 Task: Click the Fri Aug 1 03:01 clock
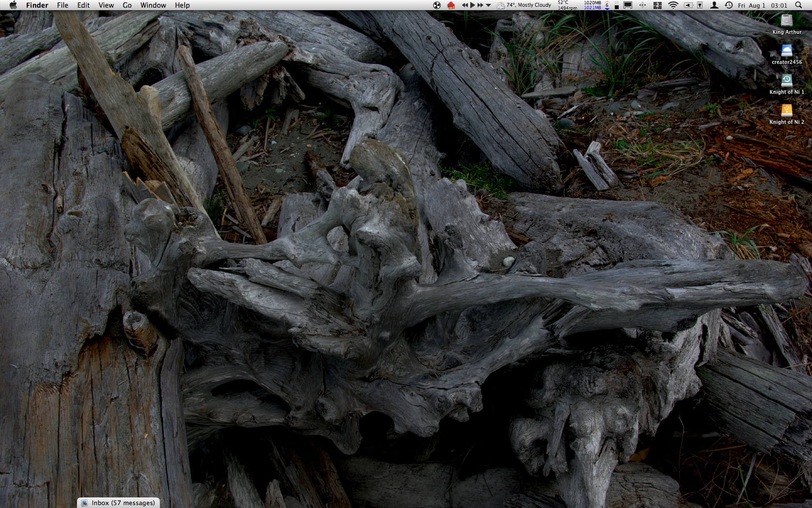pyautogui.click(x=762, y=5)
